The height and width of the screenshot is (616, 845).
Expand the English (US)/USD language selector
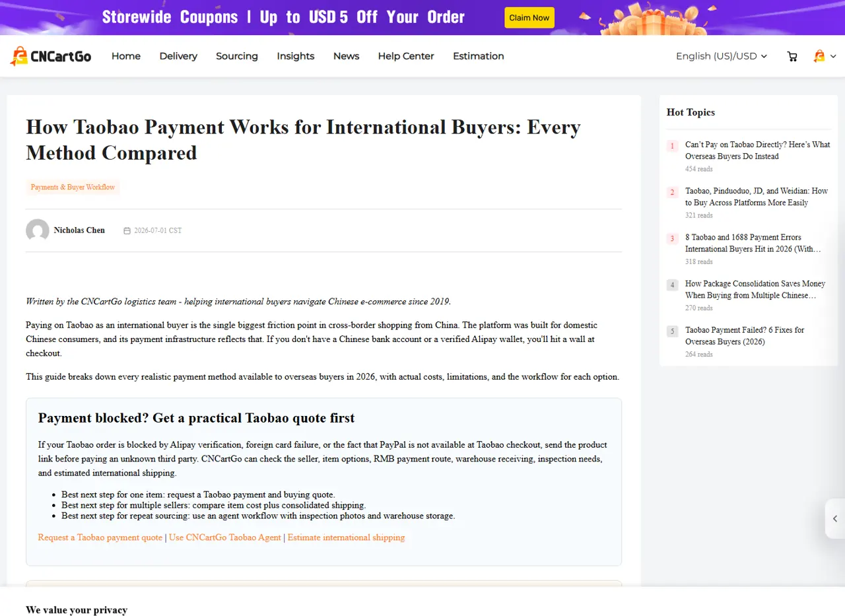click(722, 56)
